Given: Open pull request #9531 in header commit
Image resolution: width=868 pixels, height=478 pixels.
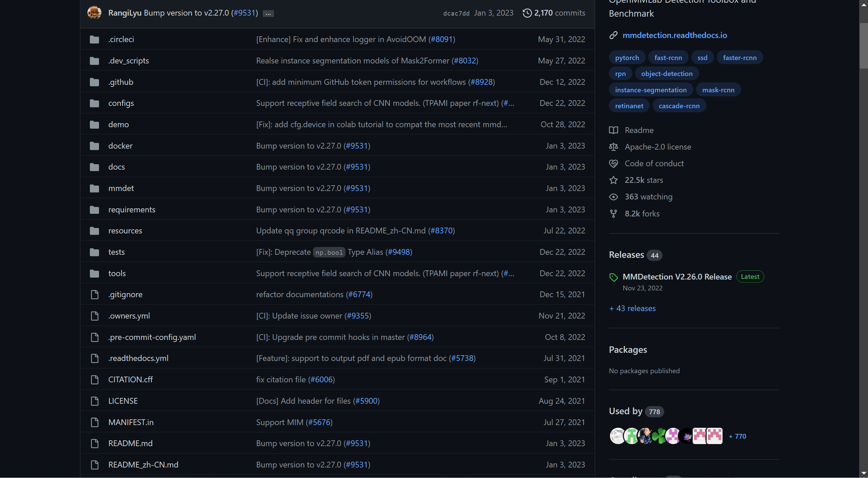Looking at the screenshot, I should pyautogui.click(x=244, y=13).
